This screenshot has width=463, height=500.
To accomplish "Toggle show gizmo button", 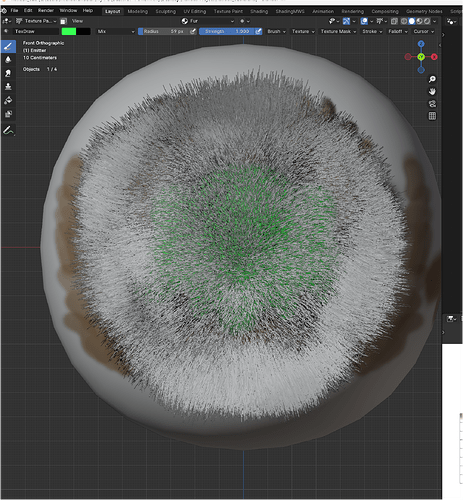I will pos(346,21).
